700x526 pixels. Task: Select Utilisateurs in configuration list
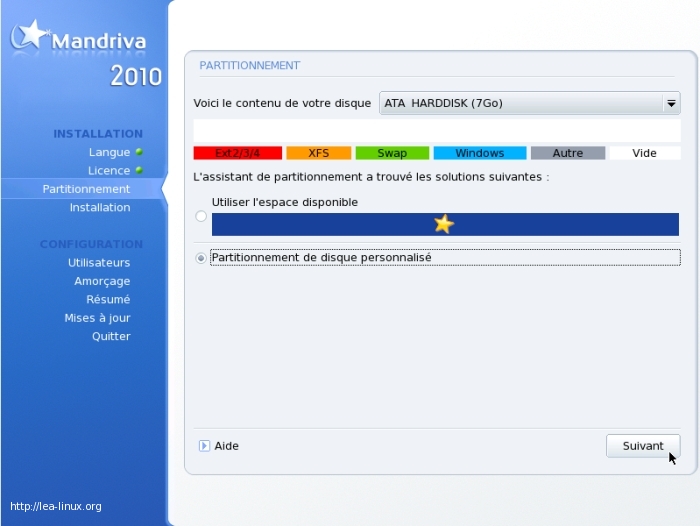click(99, 262)
